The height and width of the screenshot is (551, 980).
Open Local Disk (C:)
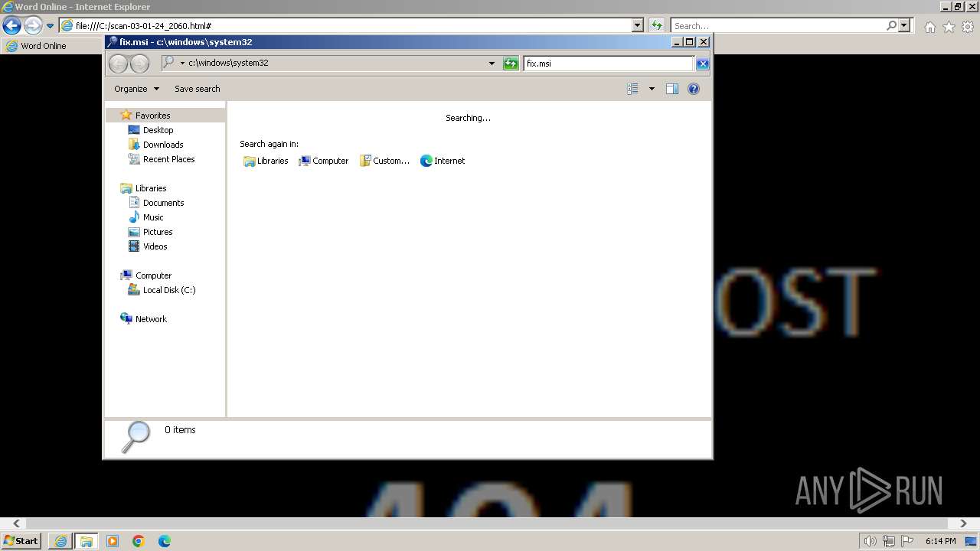pyautogui.click(x=168, y=290)
